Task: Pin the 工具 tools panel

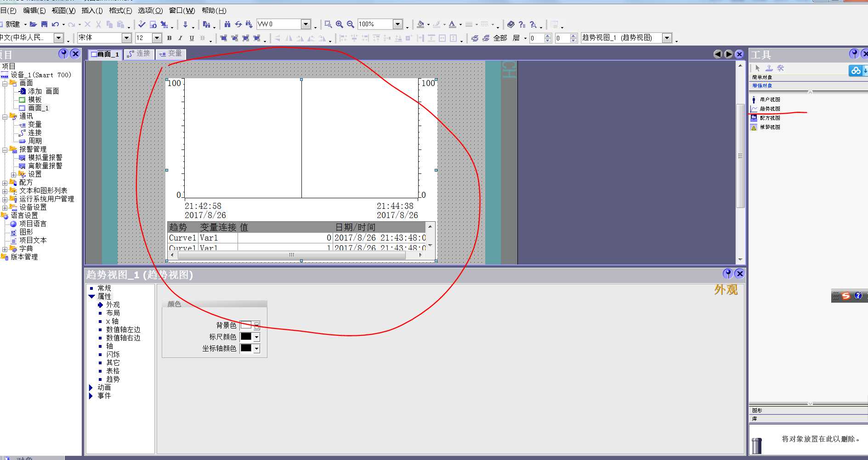Action: point(854,54)
